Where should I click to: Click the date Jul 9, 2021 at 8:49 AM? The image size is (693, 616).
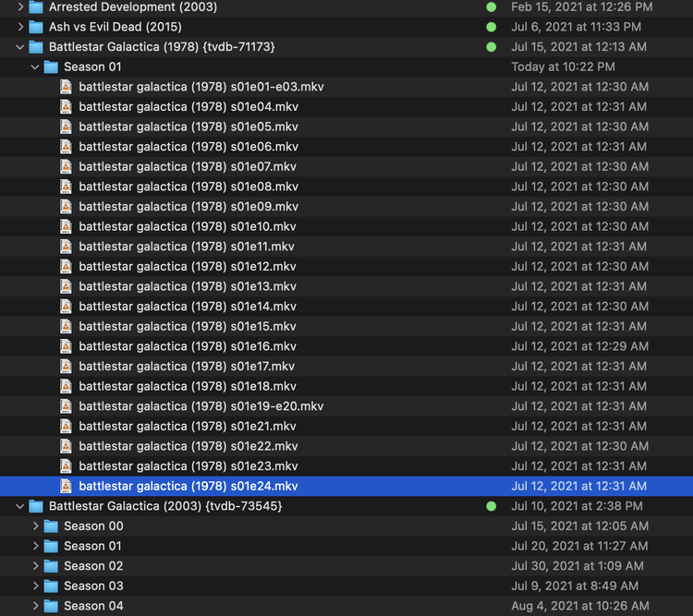pos(575,586)
